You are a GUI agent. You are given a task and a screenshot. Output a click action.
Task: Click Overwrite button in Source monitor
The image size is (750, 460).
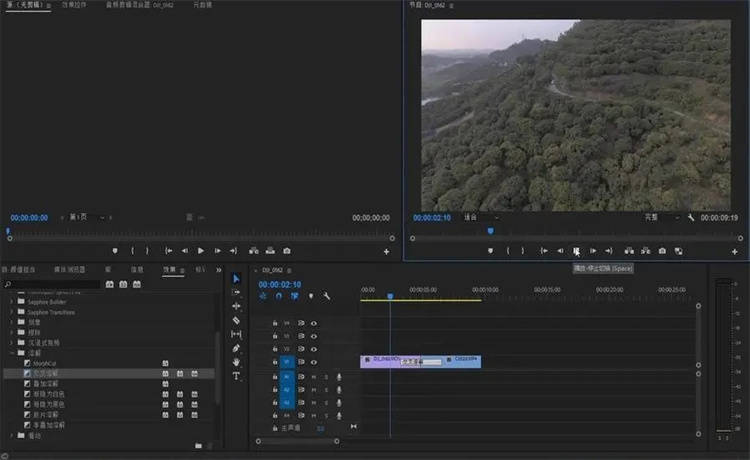tap(270, 251)
